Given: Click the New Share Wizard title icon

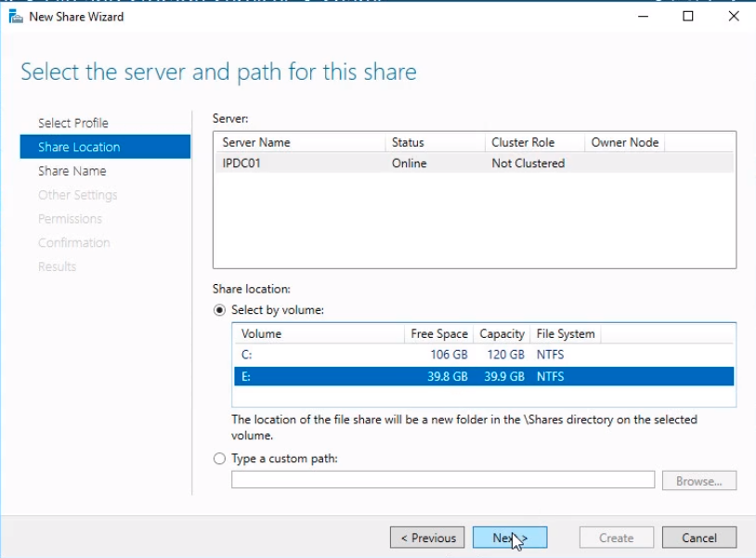Looking at the screenshot, I should pos(16,17).
